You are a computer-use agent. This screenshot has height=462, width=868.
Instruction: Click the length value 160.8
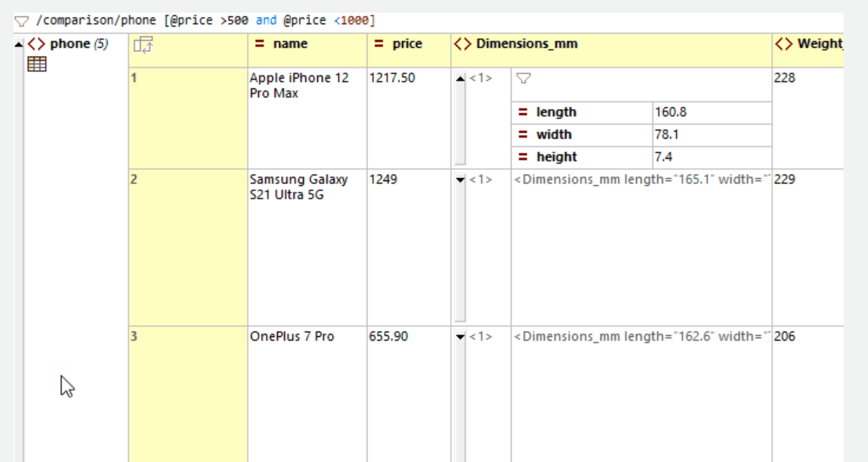(712, 113)
